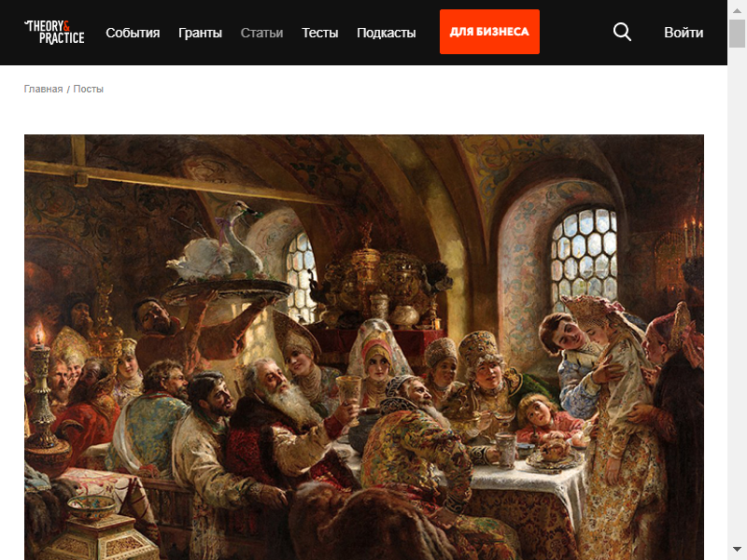Select the Статьи navigation item
Viewport: 747px width, 560px height.
pyautogui.click(x=261, y=33)
